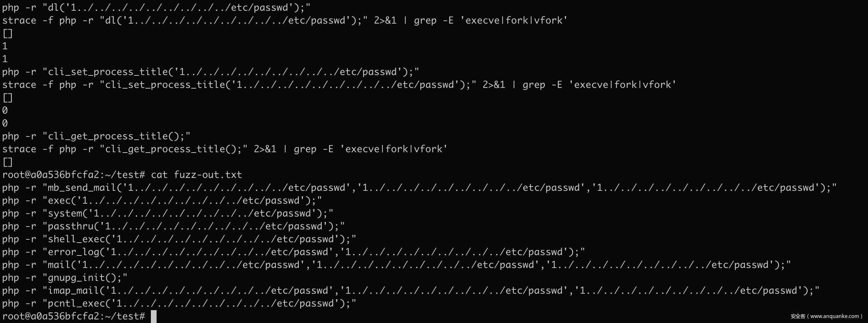Select the passthru php command line
This screenshot has height=323, width=868.
click(x=173, y=226)
